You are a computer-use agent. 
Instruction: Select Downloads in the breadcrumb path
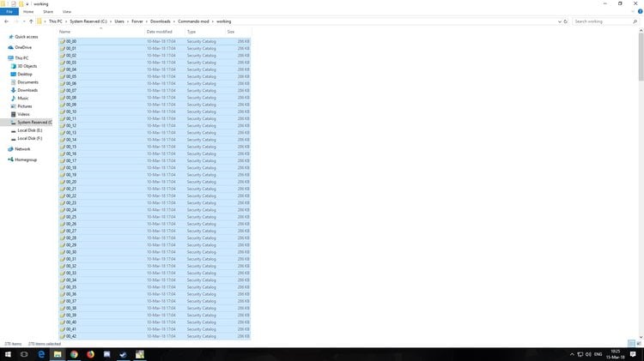[x=161, y=21]
